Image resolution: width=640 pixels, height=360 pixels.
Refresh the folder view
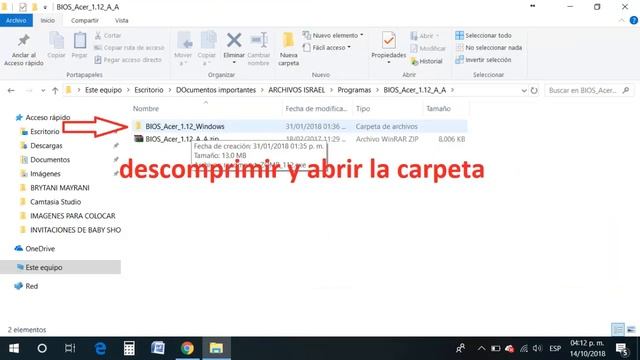[x=534, y=91]
